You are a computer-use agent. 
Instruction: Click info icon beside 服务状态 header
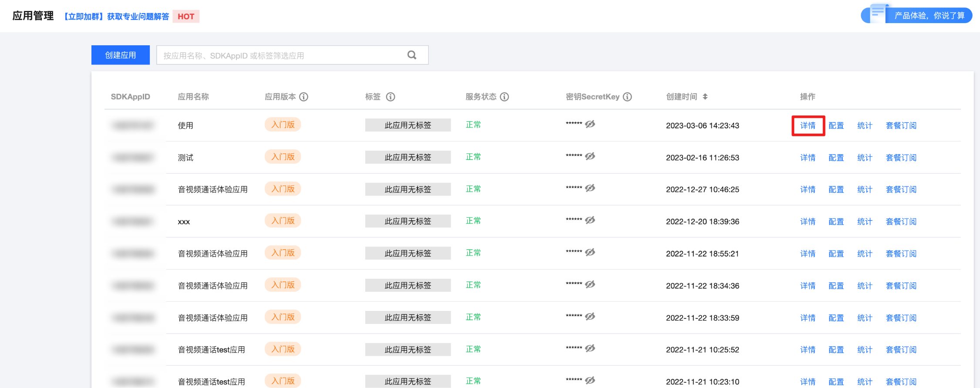tap(504, 97)
